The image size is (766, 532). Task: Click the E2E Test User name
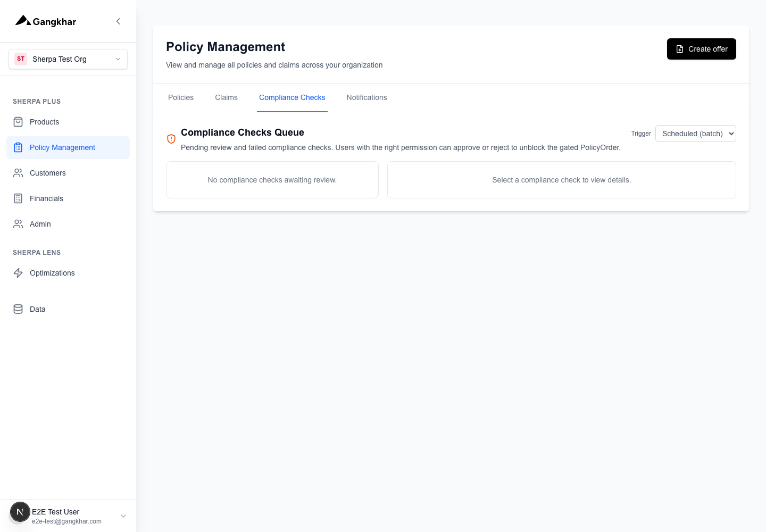point(56,512)
